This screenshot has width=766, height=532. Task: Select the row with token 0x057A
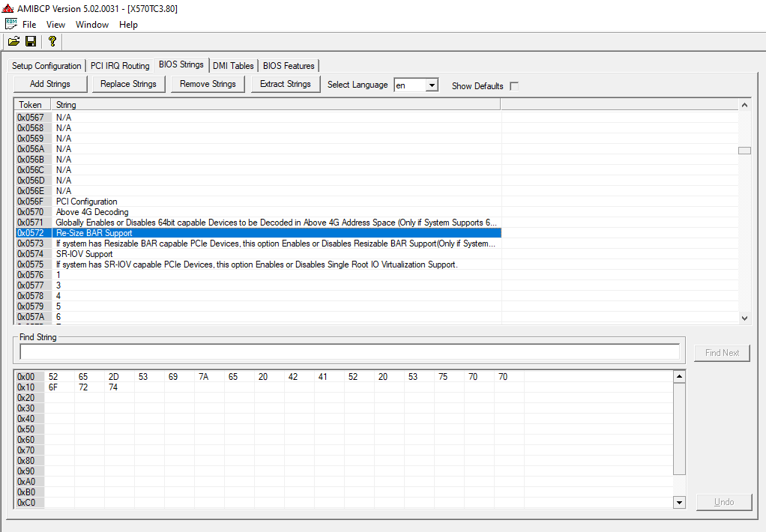(259, 317)
